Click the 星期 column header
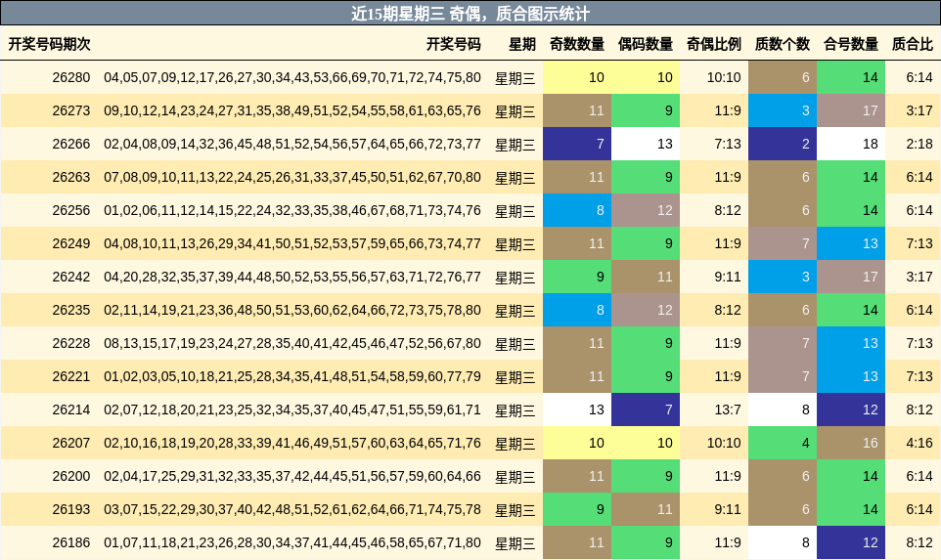This screenshot has width=941, height=560. click(521, 44)
